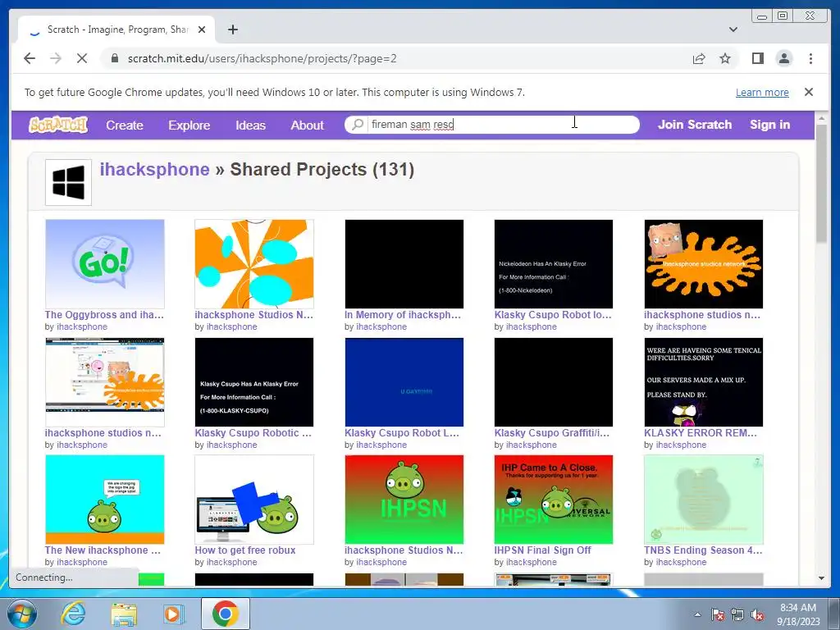Open Windows Explorer from the taskbar

[124, 614]
